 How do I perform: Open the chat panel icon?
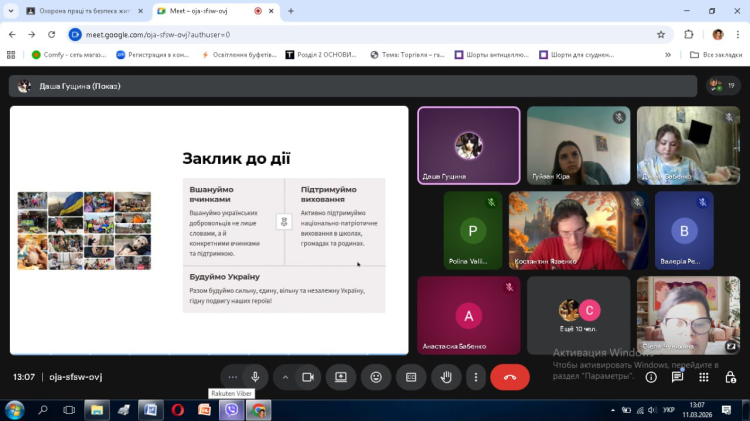click(x=677, y=377)
